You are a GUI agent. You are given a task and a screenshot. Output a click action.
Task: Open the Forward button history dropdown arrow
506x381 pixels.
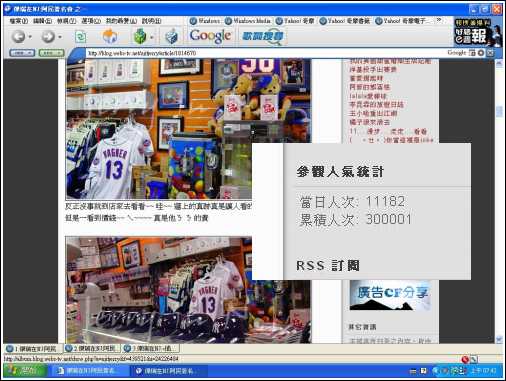(x=60, y=36)
